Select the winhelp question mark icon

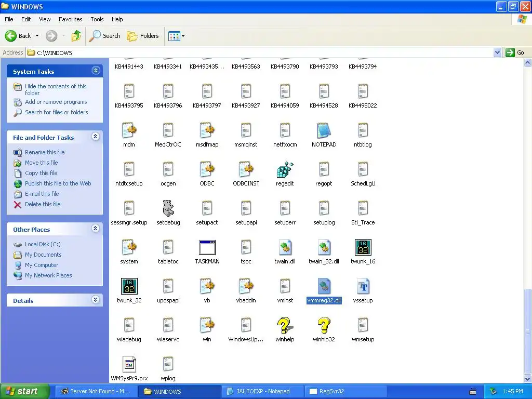click(x=285, y=325)
